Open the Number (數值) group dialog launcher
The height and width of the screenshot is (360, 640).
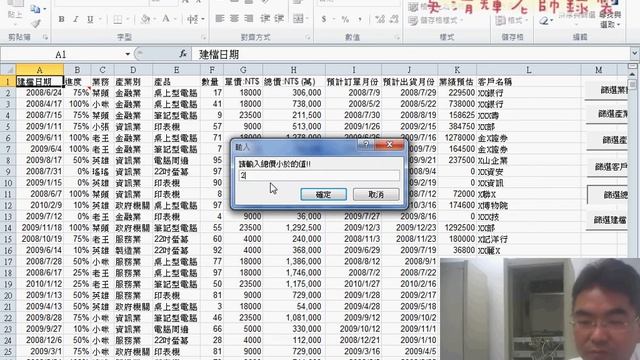click(397, 37)
